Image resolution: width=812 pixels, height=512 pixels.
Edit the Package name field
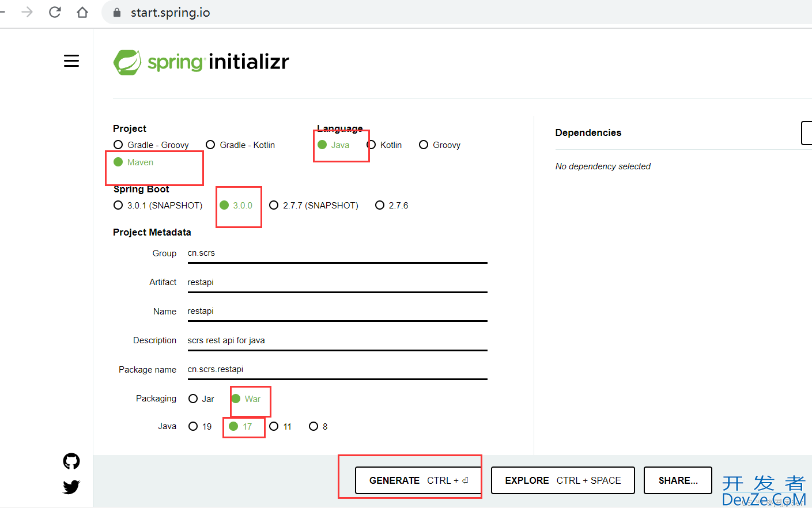coord(338,369)
